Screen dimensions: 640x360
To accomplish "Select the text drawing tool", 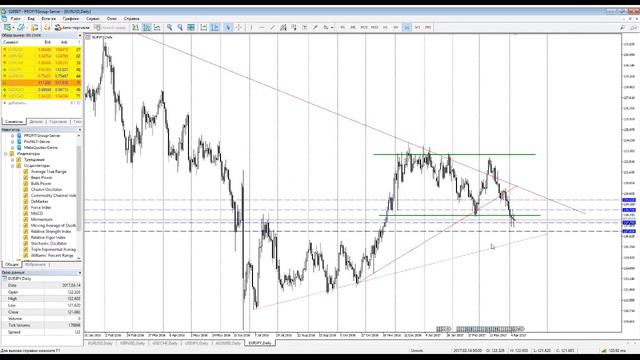I will pyautogui.click(x=304, y=27).
